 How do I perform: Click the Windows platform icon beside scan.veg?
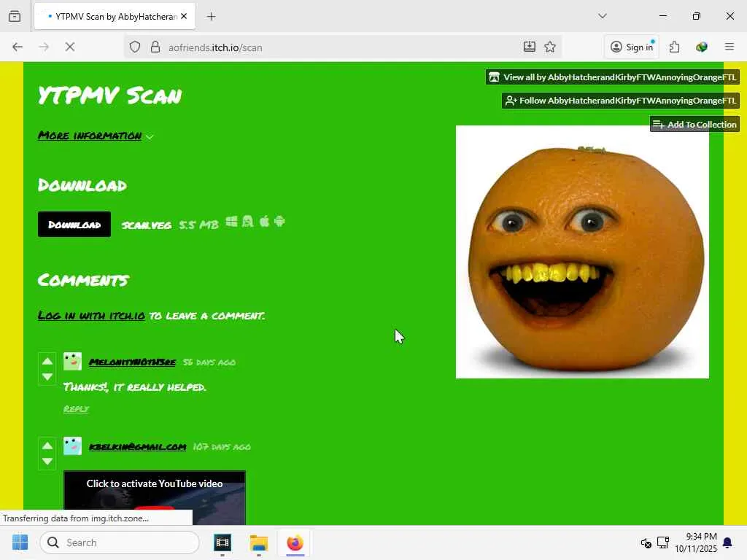[x=231, y=222]
